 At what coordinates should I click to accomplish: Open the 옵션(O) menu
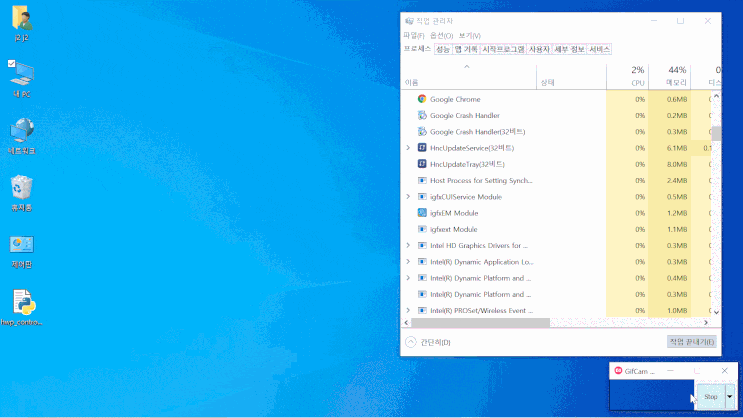point(441,36)
